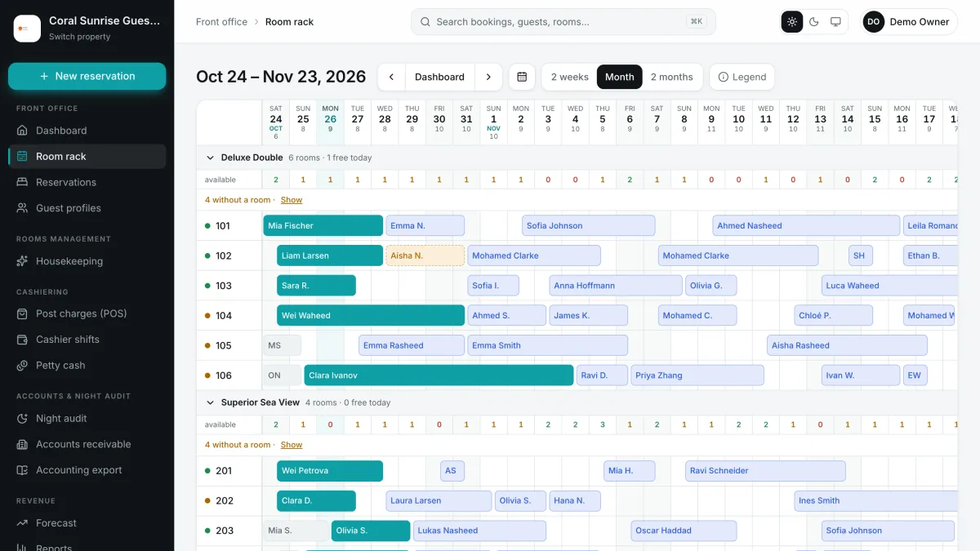Open Emma Rasheed booking in room 105
The image size is (980, 551).
(x=412, y=345)
